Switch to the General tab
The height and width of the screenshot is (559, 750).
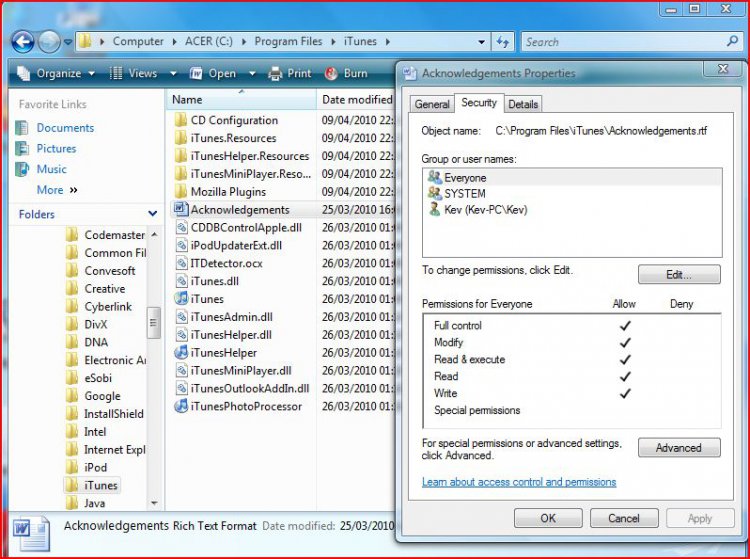point(432,104)
